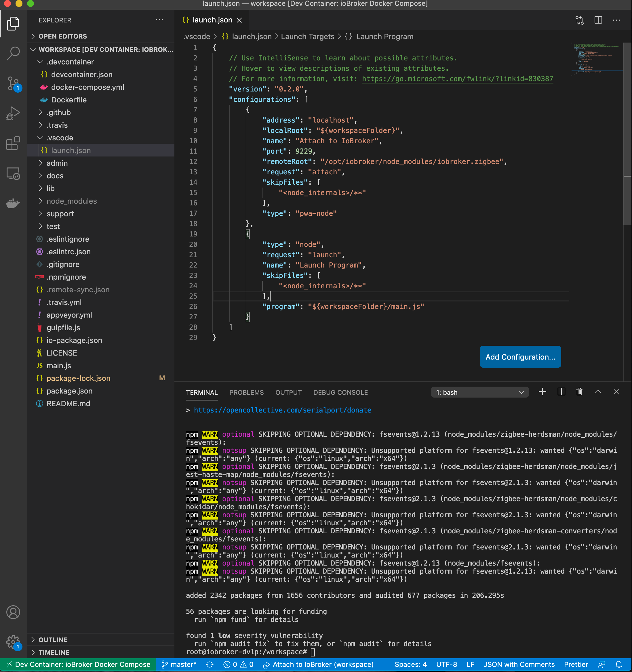Open the Remote Explorer view

[13, 173]
